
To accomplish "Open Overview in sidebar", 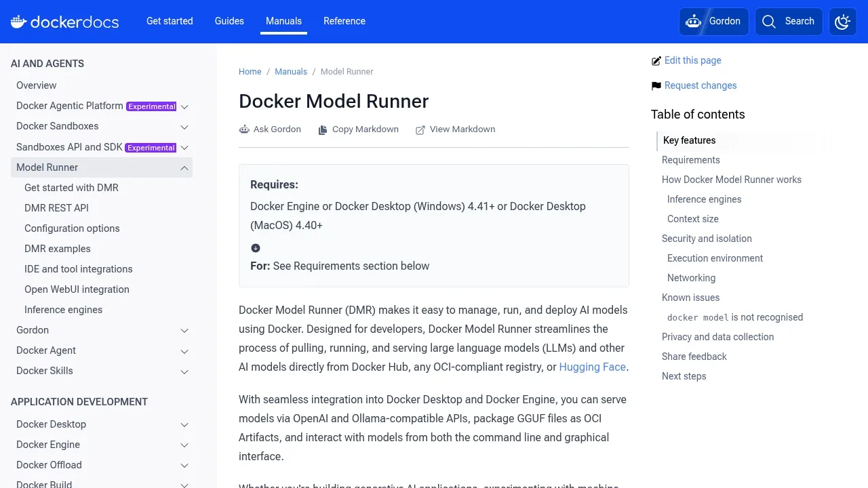I will pos(37,85).
